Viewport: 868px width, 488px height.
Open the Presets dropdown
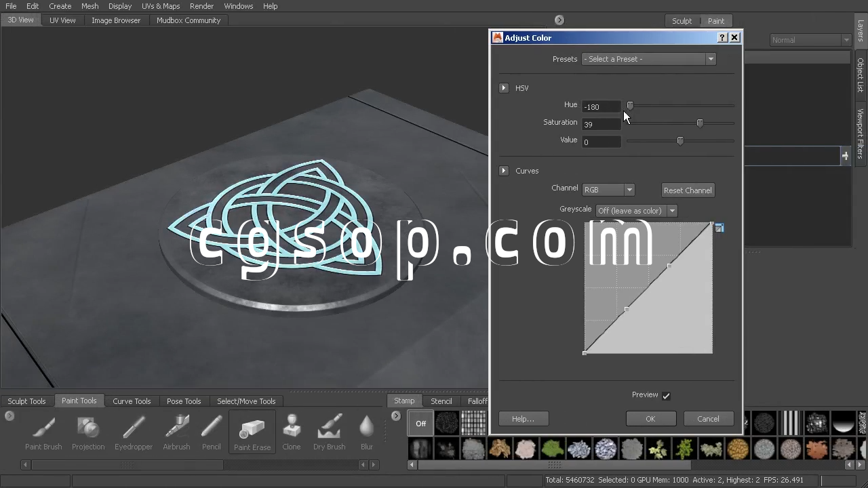648,59
